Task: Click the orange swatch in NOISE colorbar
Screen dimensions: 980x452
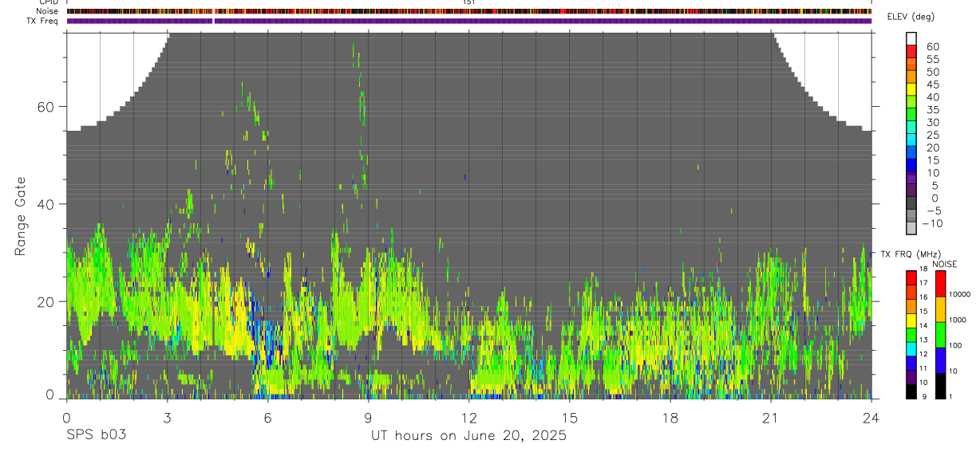Action: (941, 309)
